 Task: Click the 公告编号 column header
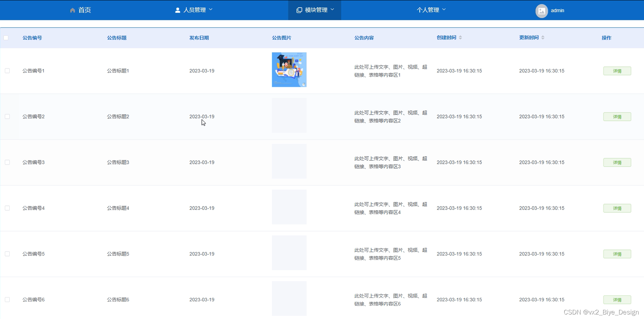[x=32, y=38]
